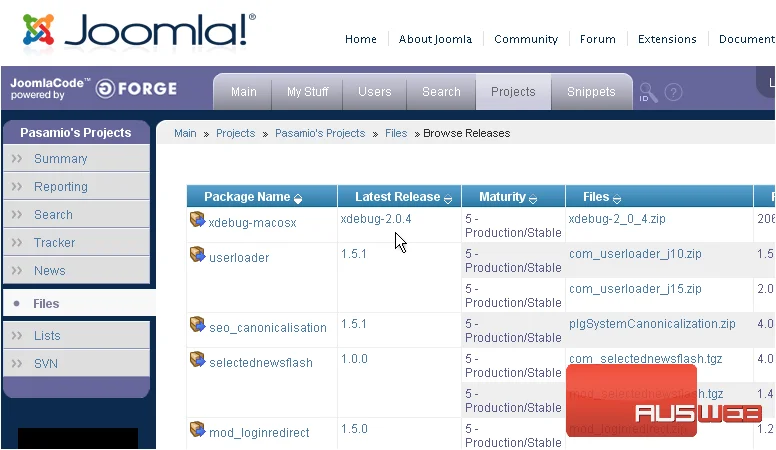Download xdebug-2_0_4.zip

click(x=617, y=219)
